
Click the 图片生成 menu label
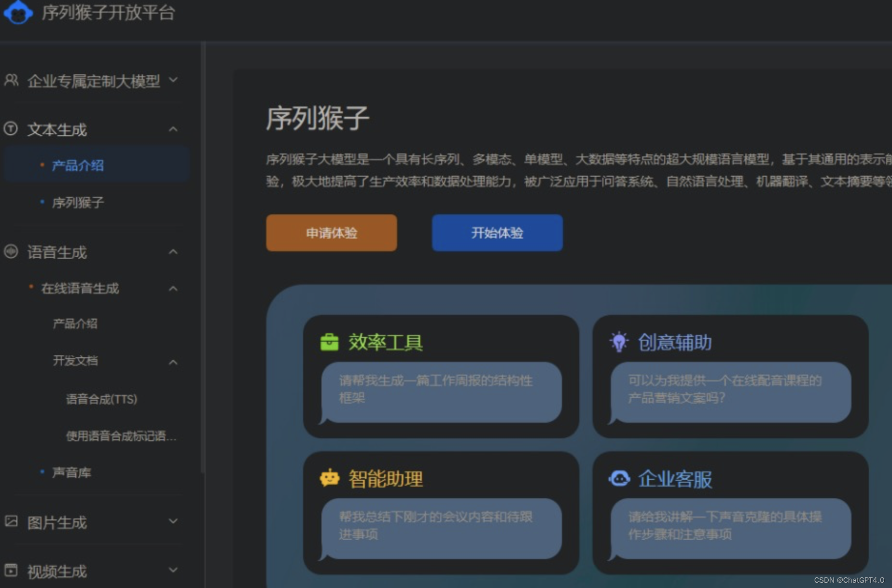click(57, 522)
